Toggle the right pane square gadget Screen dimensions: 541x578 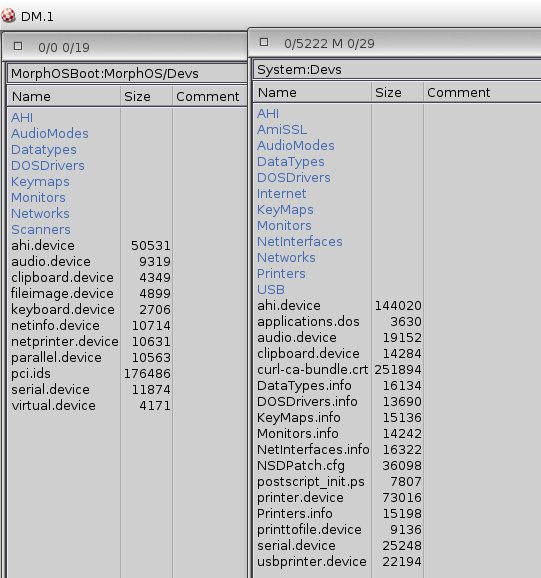pos(264,42)
